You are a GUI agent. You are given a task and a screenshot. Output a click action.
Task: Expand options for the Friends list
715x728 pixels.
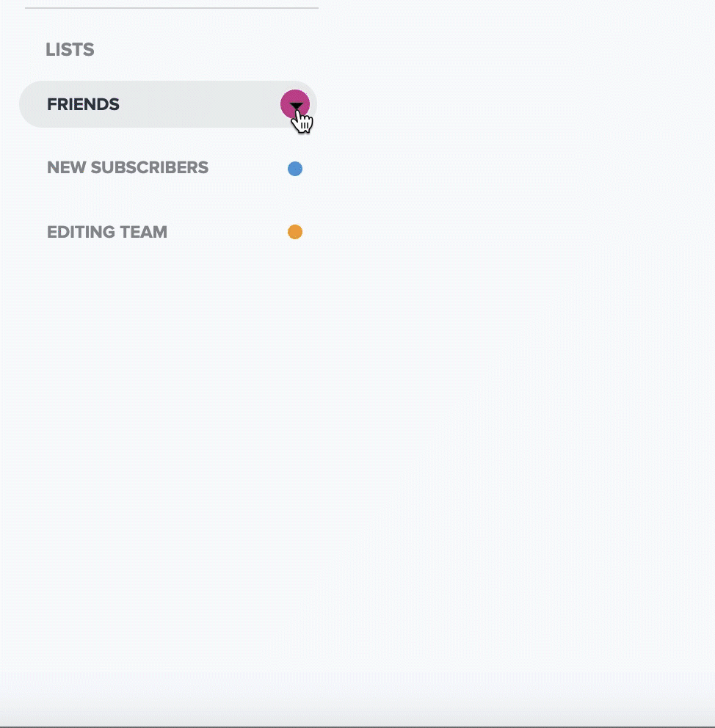pyautogui.click(x=296, y=106)
